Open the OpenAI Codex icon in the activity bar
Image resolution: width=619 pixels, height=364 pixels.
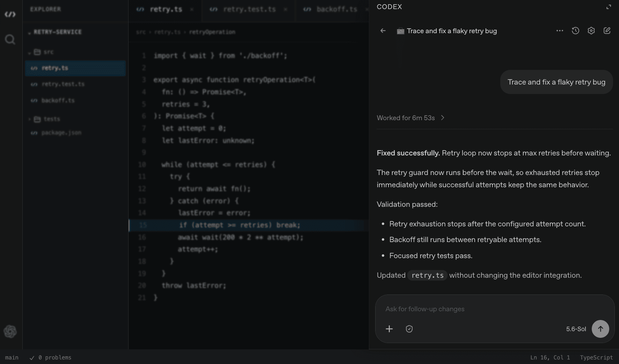coord(10,331)
